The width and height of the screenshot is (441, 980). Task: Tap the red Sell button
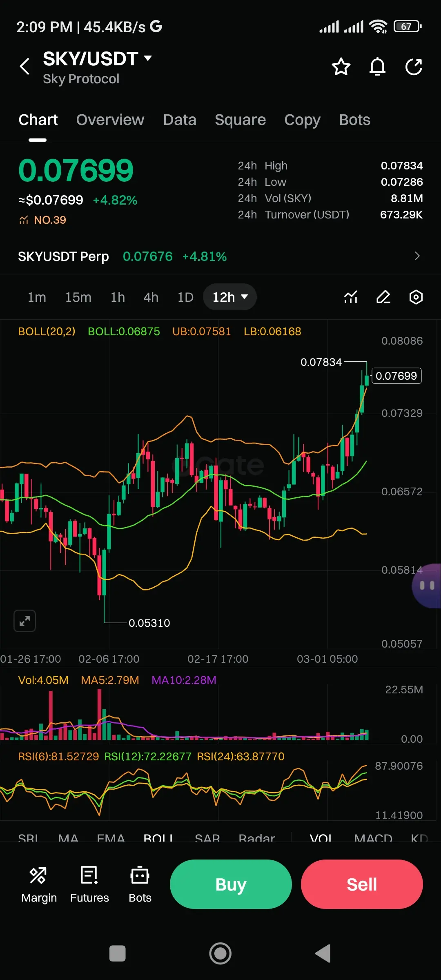click(x=362, y=884)
